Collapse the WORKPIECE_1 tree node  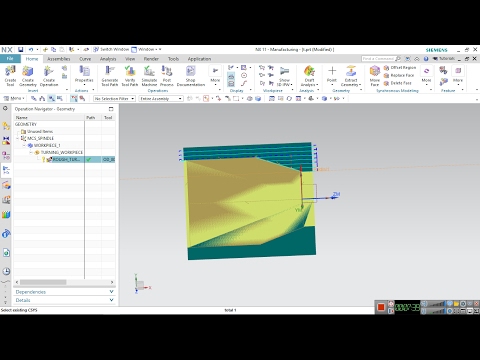[x=24, y=145]
